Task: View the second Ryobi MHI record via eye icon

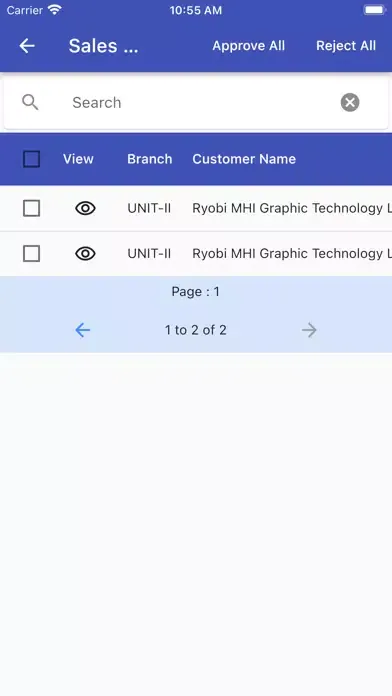Action: pos(85,254)
